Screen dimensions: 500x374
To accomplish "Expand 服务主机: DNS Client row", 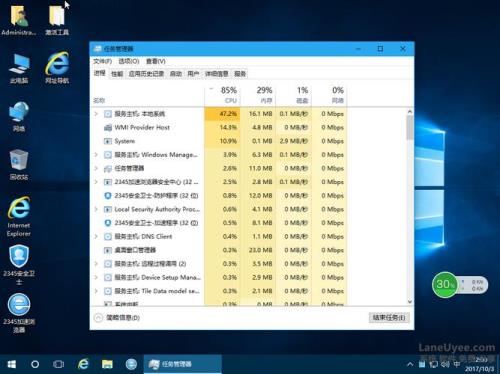I will [x=96, y=236].
